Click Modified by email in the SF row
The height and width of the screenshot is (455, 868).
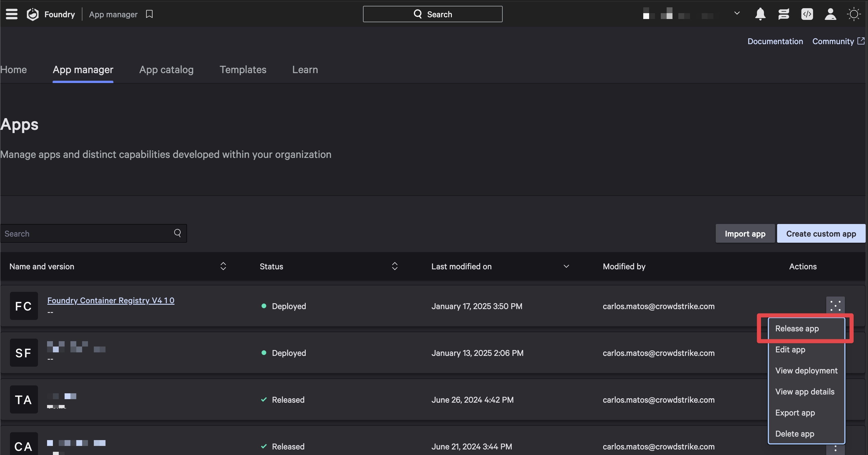pos(658,353)
